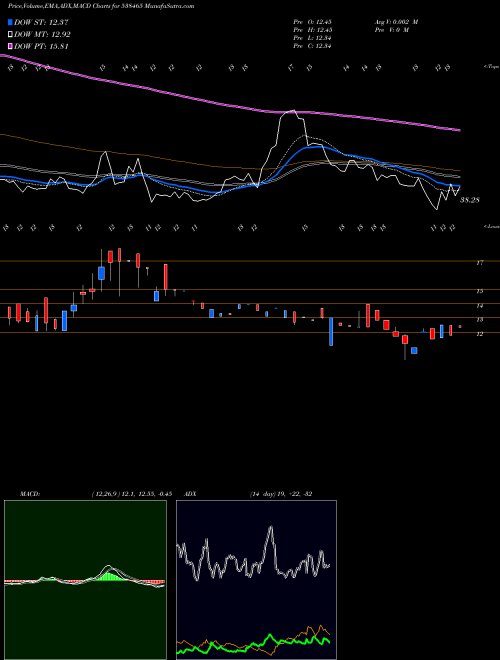
Task: Click the dark blue ADX chart panel
Action: tap(256, 580)
